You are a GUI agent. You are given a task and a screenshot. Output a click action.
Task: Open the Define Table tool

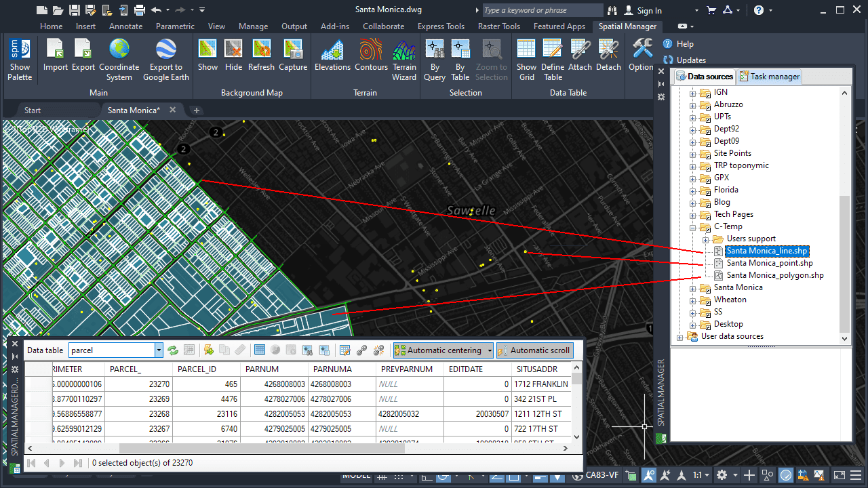[553, 60]
